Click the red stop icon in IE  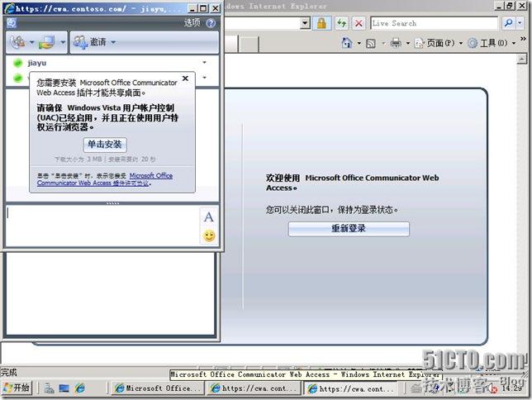(x=359, y=23)
